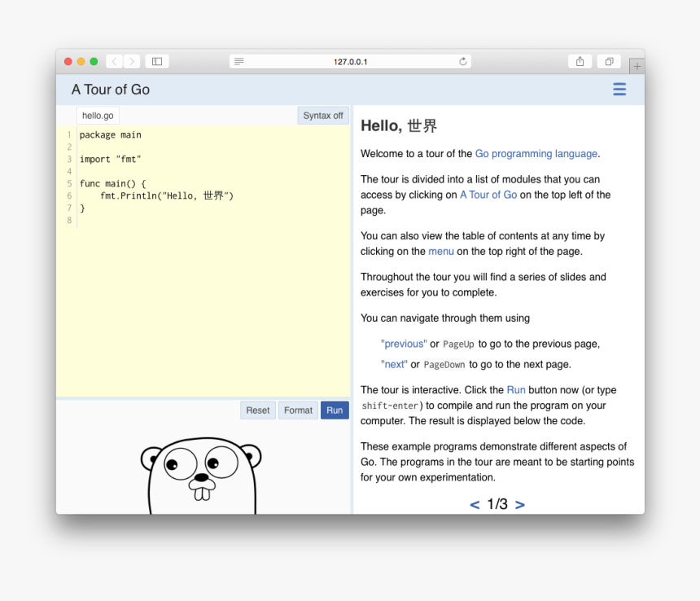The height and width of the screenshot is (601, 700).
Task: Toggle syntax highlighting with Syntax off
Action: 322,115
